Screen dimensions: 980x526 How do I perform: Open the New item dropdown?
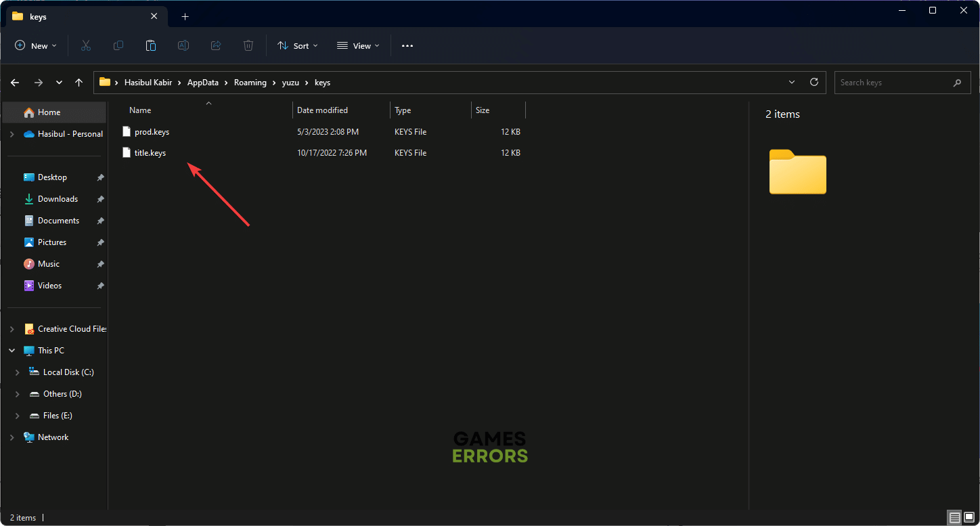coord(36,45)
